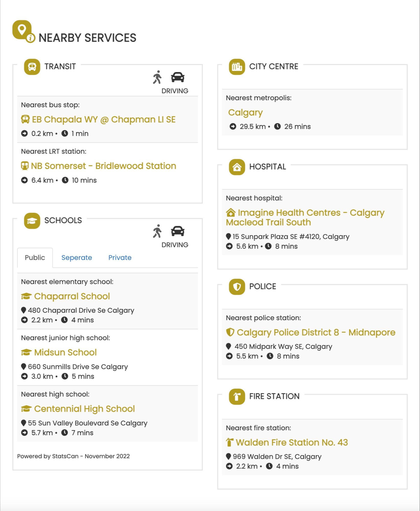
Task: Open EB Chapala WY bus stop link
Action: (104, 119)
